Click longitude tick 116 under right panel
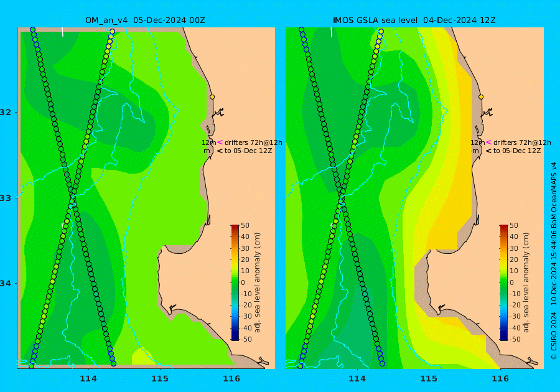 [500, 379]
